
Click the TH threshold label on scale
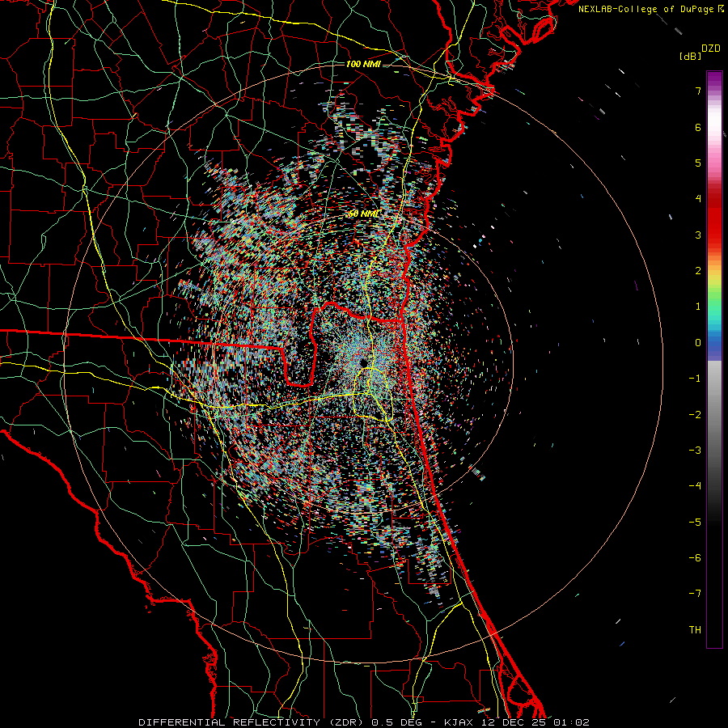[x=695, y=629]
